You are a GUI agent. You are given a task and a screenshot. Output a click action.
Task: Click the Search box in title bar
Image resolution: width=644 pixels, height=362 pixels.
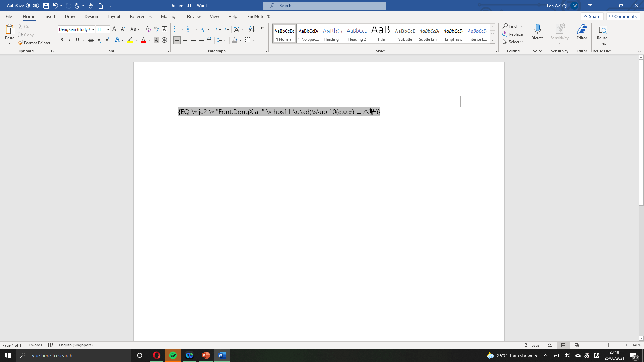coord(324,6)
